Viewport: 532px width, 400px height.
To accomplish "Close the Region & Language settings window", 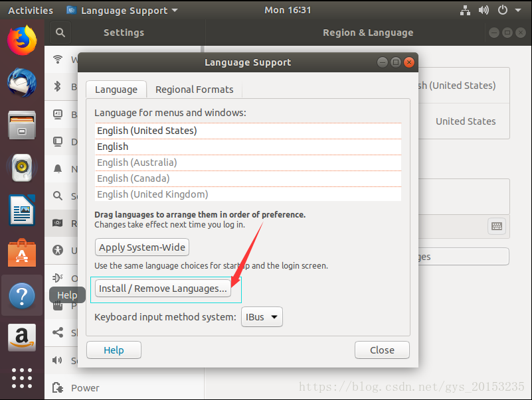I will pyautogui.click(x=521, y=33).
